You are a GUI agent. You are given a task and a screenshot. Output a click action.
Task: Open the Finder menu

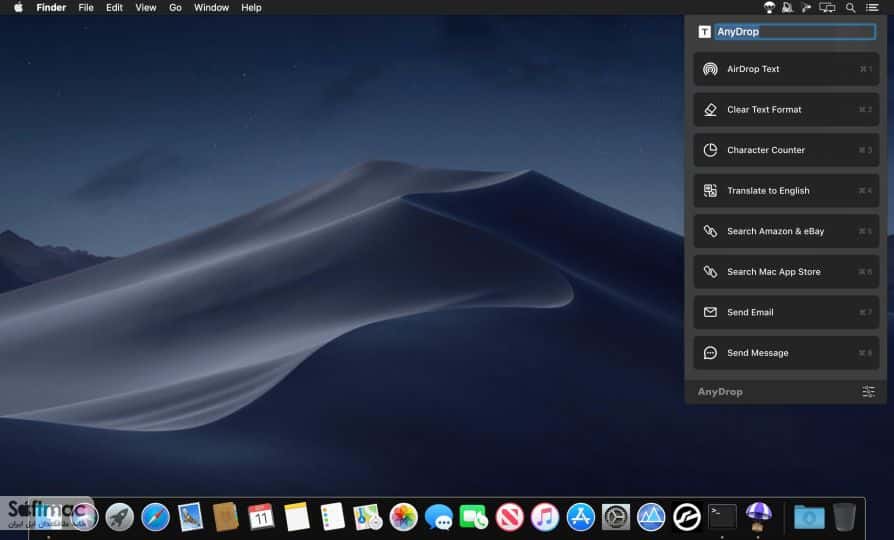(x=51, y=7)
